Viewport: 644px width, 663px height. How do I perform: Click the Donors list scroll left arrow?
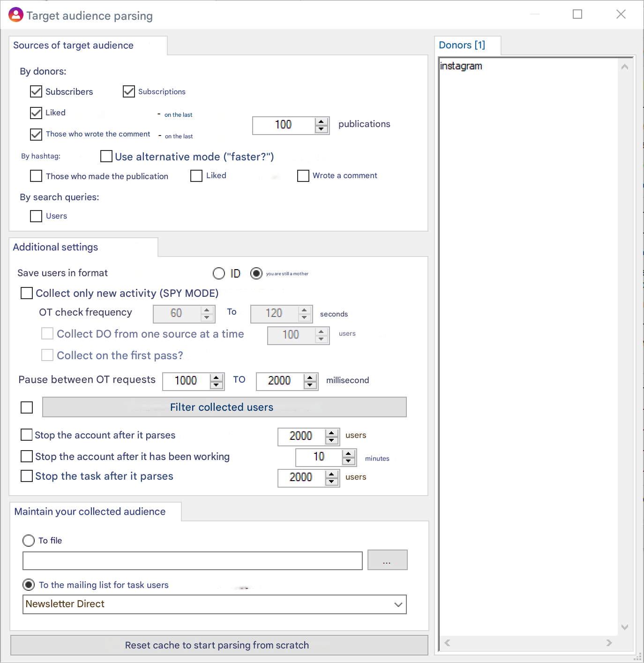(x=447, y=643)
